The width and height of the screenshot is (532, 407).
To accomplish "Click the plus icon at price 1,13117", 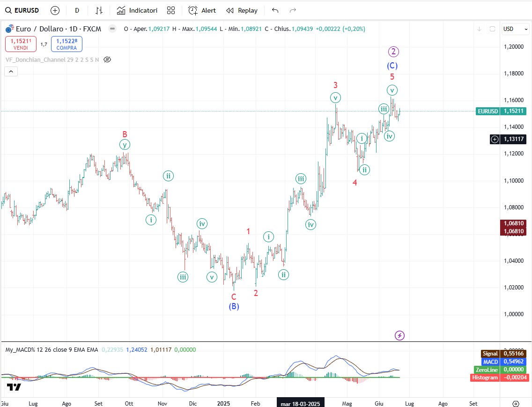I will point(495,139).
